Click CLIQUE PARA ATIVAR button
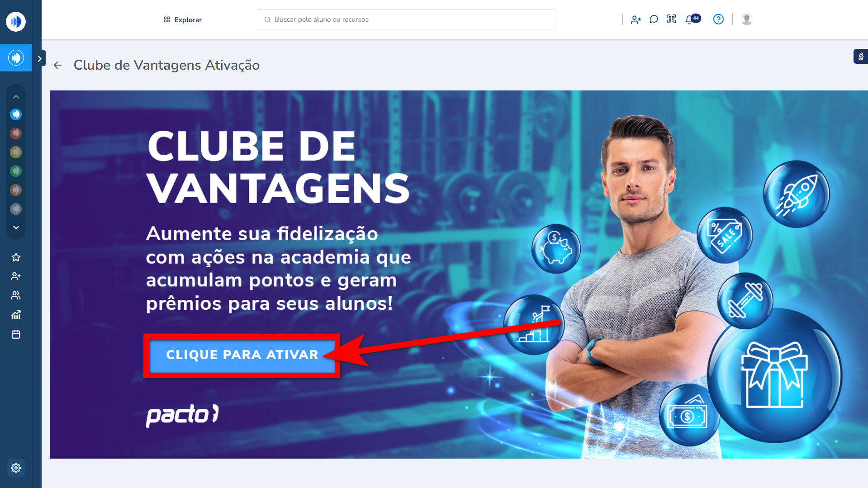 pos(242,355)
